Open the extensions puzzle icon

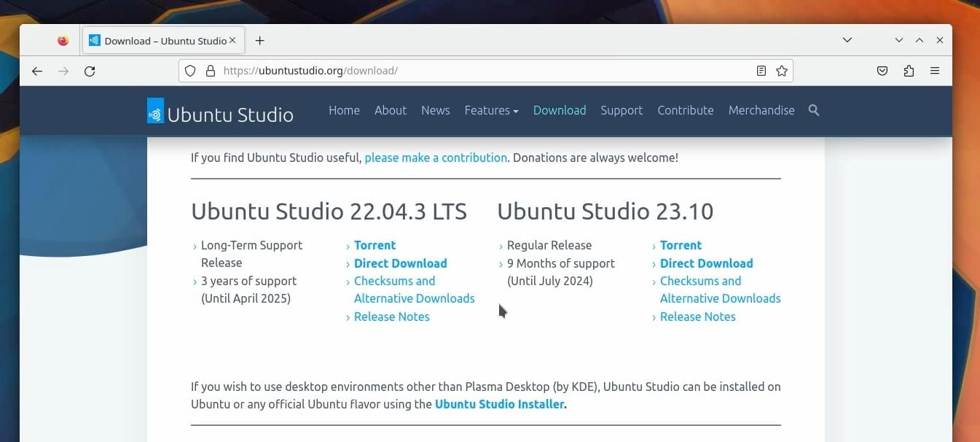pyautogui.click(x=909, y=71)
